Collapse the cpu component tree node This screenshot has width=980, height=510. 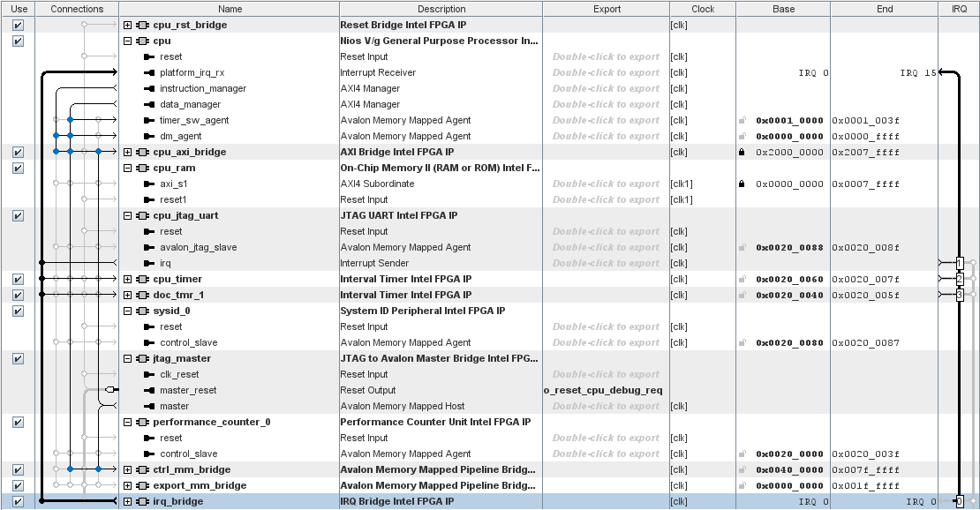[x=128, y=41]
